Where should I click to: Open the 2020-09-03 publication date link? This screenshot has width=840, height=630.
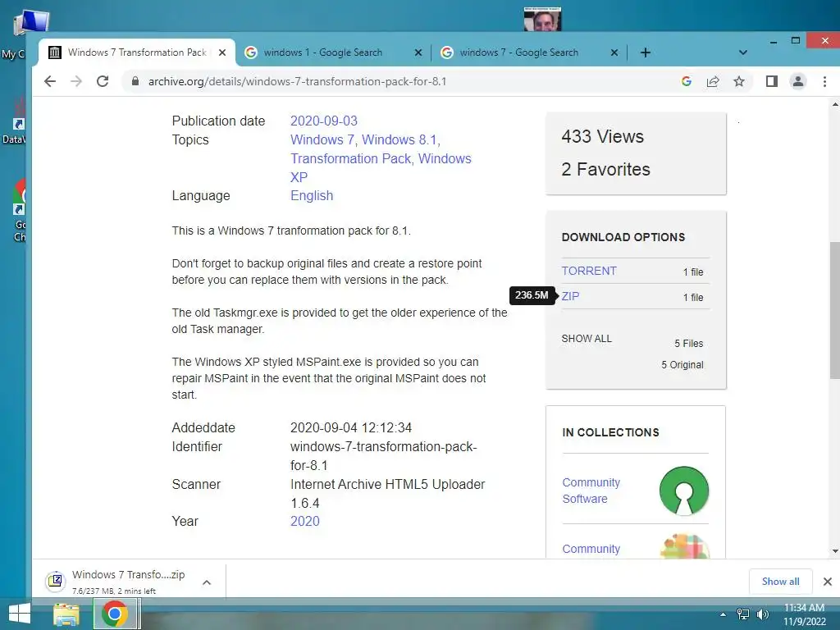(x=323, y=121)
